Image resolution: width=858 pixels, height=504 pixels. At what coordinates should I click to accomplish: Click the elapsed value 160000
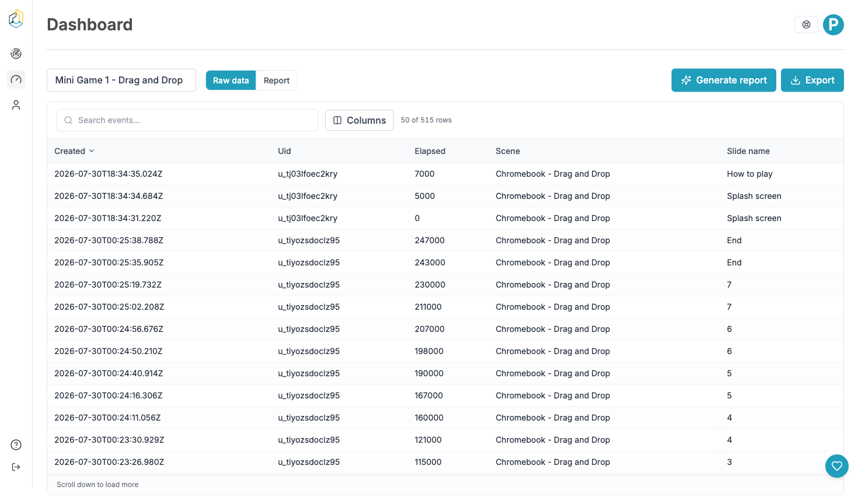[429, 418]
